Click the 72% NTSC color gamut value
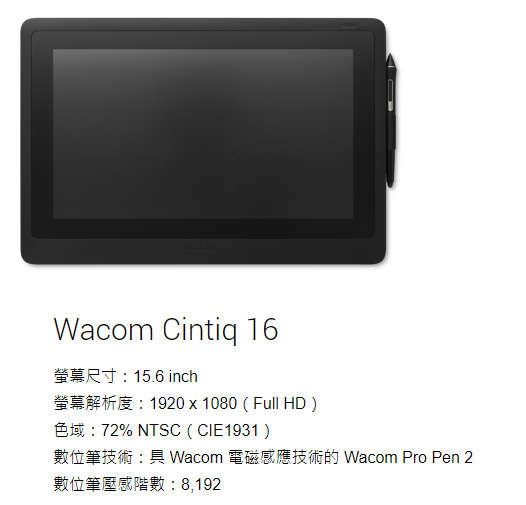Viewport: 526px width, 505px height. [141, 430]
